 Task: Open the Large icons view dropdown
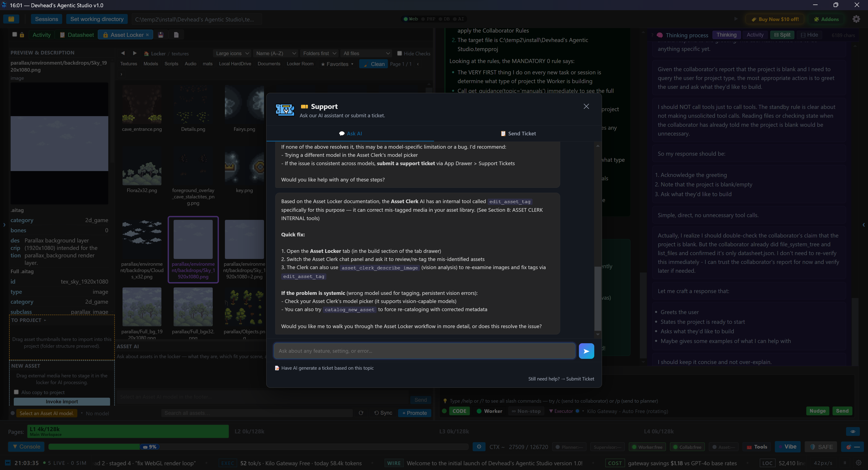coord(232,53)
